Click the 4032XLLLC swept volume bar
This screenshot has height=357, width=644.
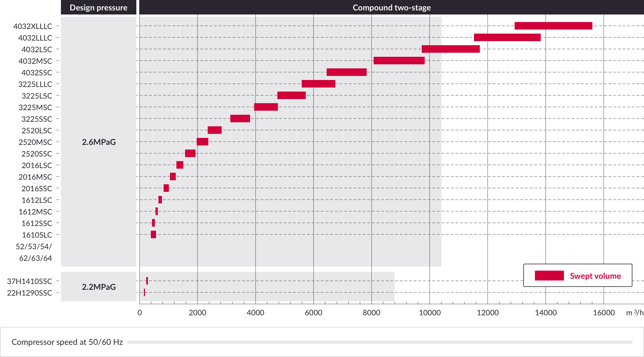click(553, 26)
